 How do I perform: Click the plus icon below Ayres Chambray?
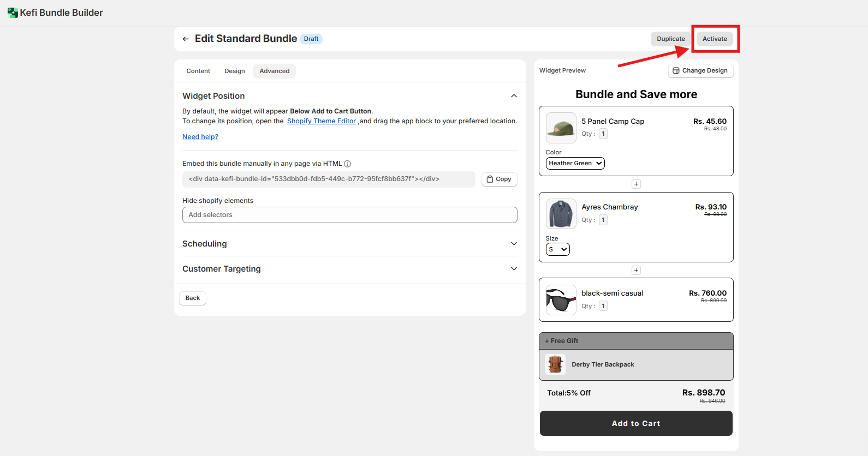(x=636, y=271)
